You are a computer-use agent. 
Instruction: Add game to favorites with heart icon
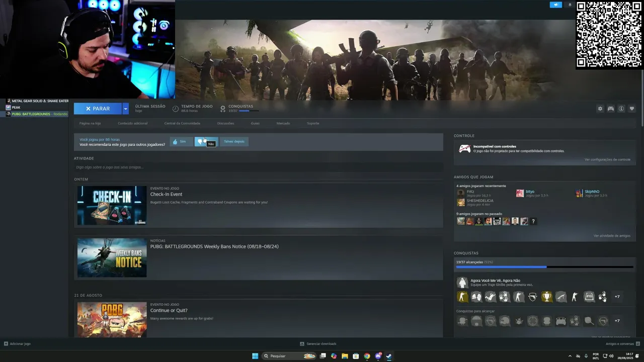(x=632, y=109)
